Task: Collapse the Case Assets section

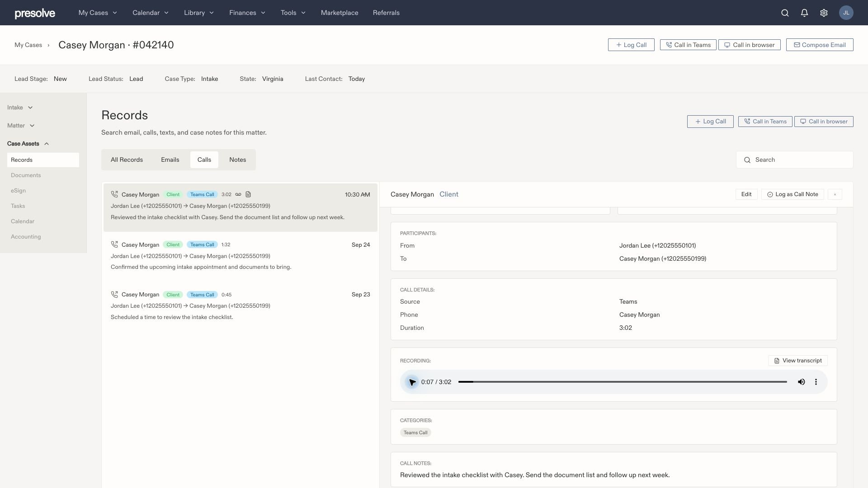Action: 28,144
